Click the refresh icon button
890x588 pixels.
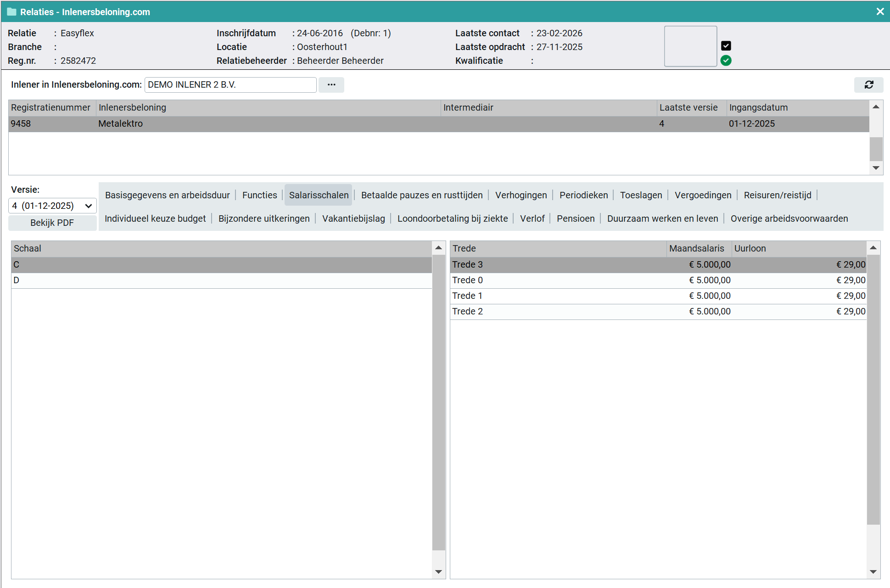(x=868, y=85)
